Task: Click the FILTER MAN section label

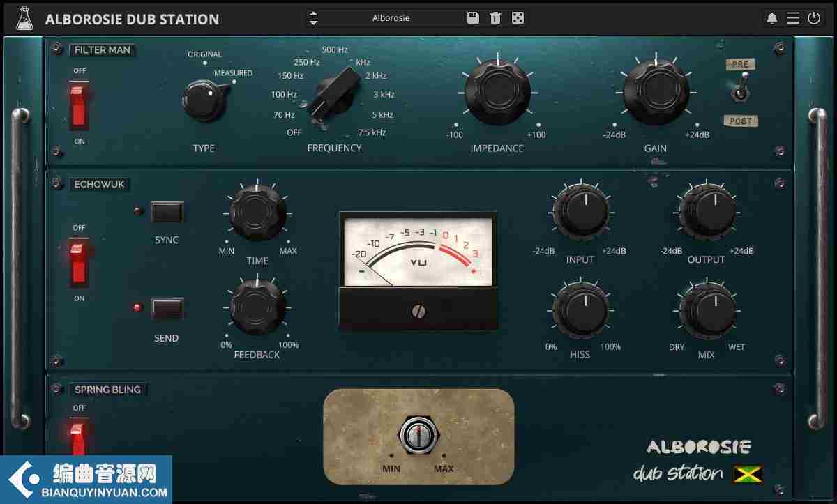Action: (103, 50)
